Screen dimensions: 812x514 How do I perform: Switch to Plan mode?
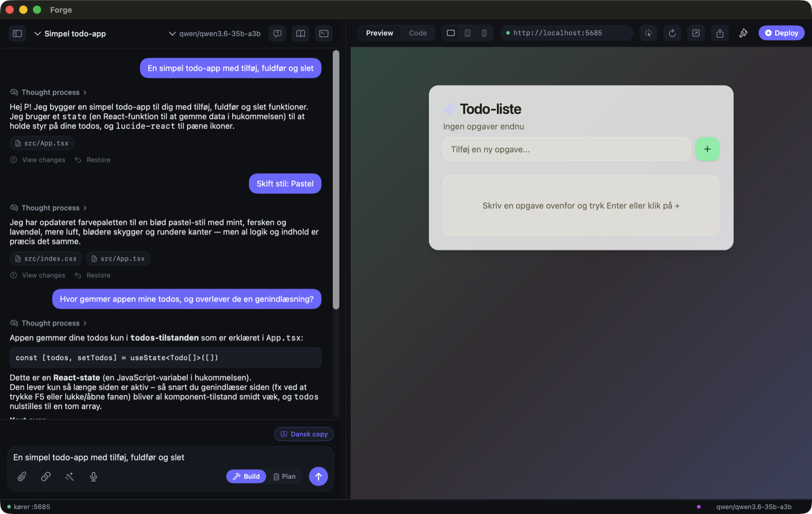285,477
